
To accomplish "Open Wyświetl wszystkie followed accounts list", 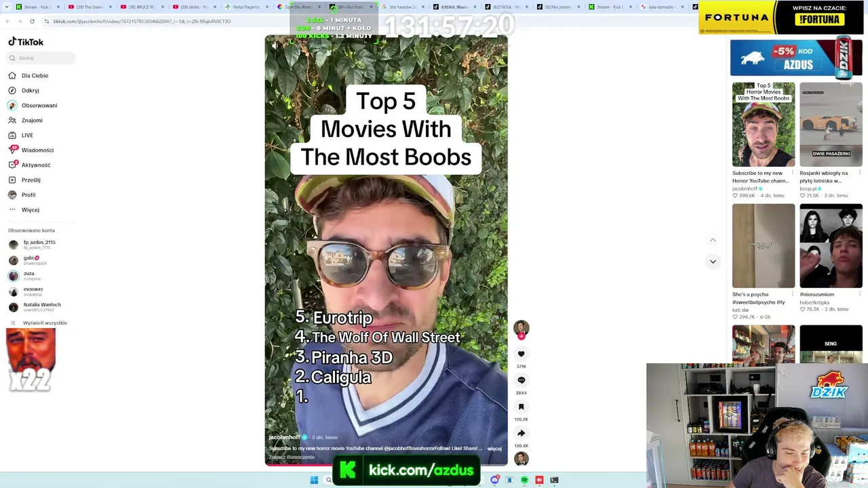I will (45, 323).
